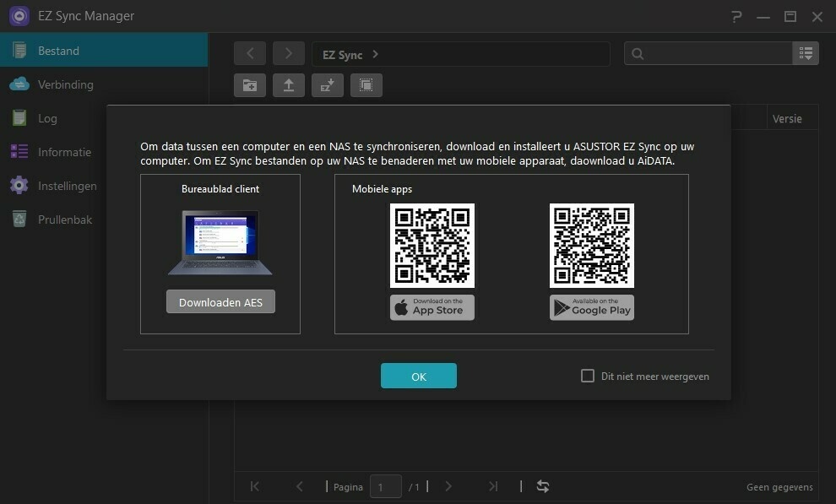Open the help question mark icon

(736, 17)
